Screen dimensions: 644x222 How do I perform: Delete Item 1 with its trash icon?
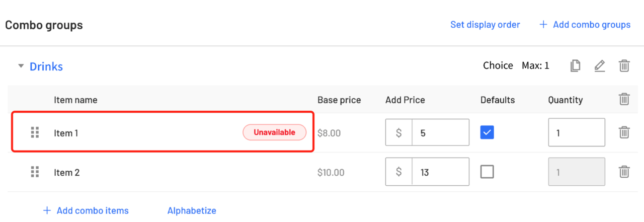coord(624,132)
